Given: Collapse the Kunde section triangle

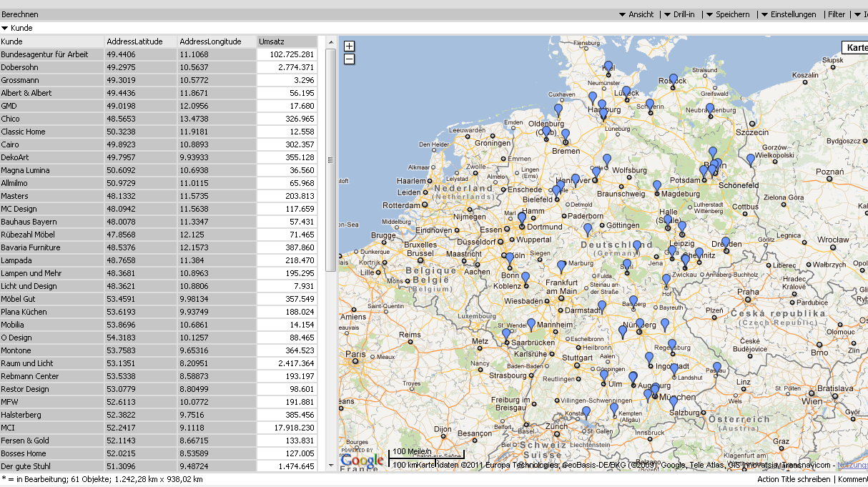Looking at the screenshot, I should [x=5, y=28].
